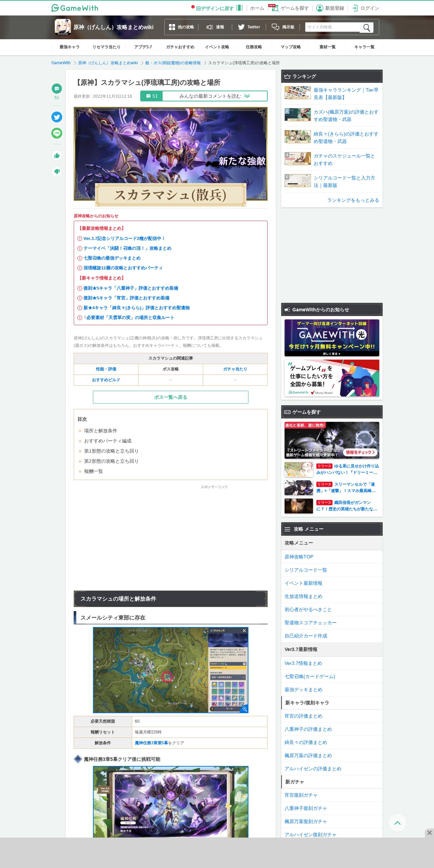The height and width of the screenshot is (868, 434).
Task: Click the thumbs-down dislike icon
Action: (x=57, y=171)
